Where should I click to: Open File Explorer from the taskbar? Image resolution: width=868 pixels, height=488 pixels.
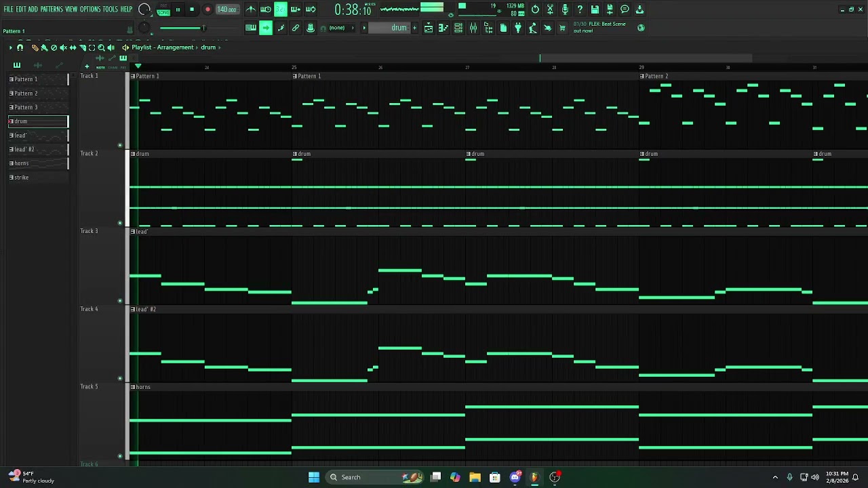pyautogui.click(x=475, y=477)
